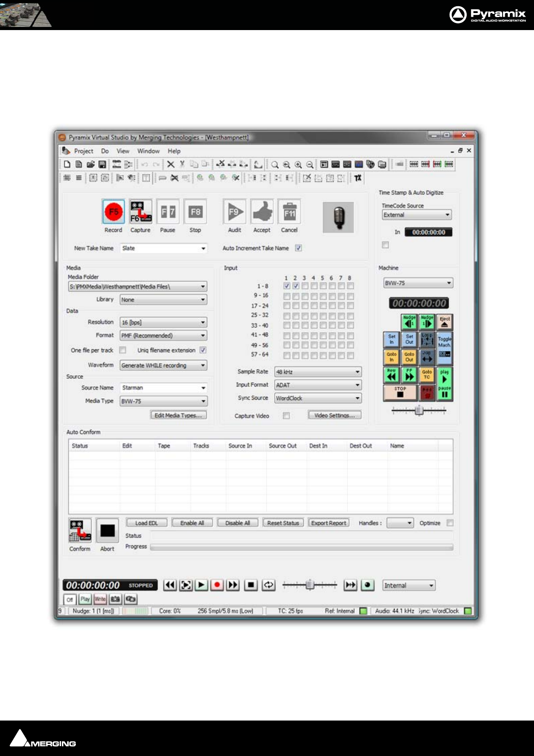Click the FF machine control button
The width and height of the screenshot is (534, 756).
tap(409, 375)
